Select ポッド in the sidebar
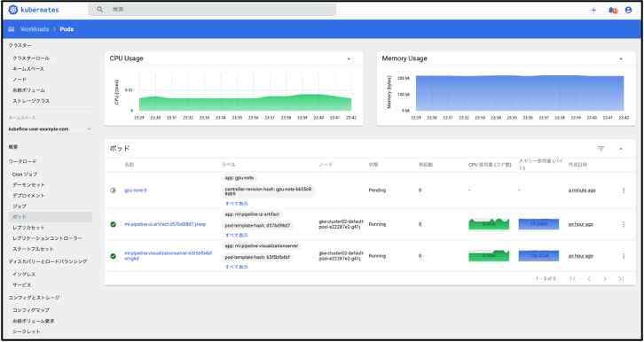This screenshot has width=644, height=342. point(50,216)
